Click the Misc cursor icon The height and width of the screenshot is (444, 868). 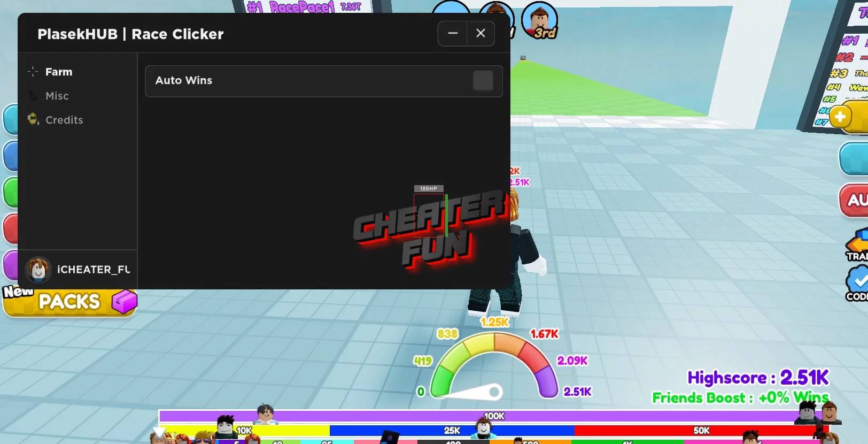[x=33, y=96]
